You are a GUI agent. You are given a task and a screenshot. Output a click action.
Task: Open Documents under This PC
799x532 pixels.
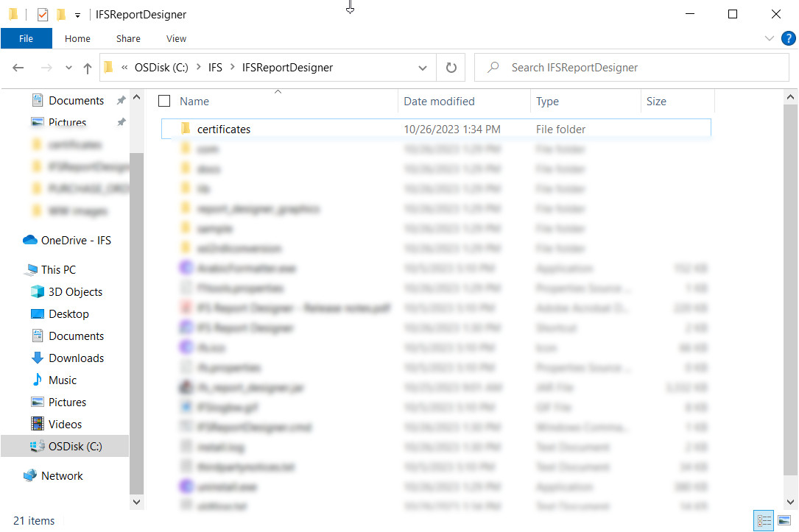coord(76,336)
